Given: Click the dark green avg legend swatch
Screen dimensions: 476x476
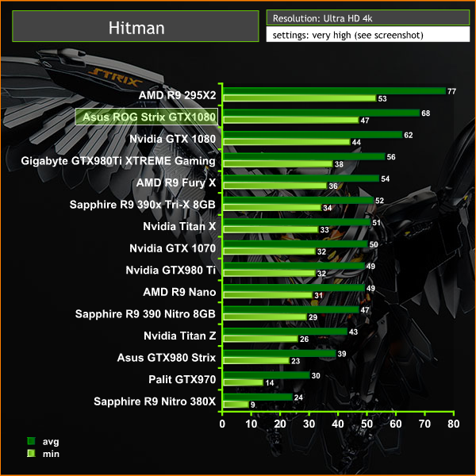Looking at the screenshot, I should coord(31,441).
